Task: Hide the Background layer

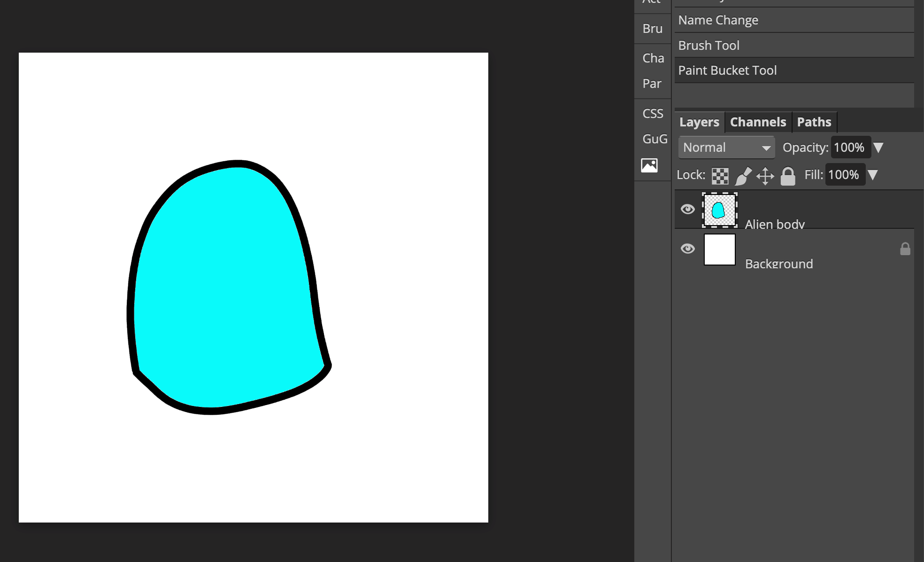Action: pos(688,249)
